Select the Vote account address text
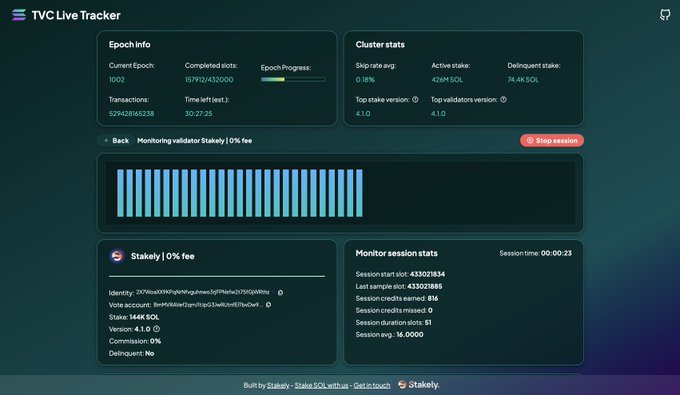The height and width of the screenshot is (395, 680). (x=208, y=305)
